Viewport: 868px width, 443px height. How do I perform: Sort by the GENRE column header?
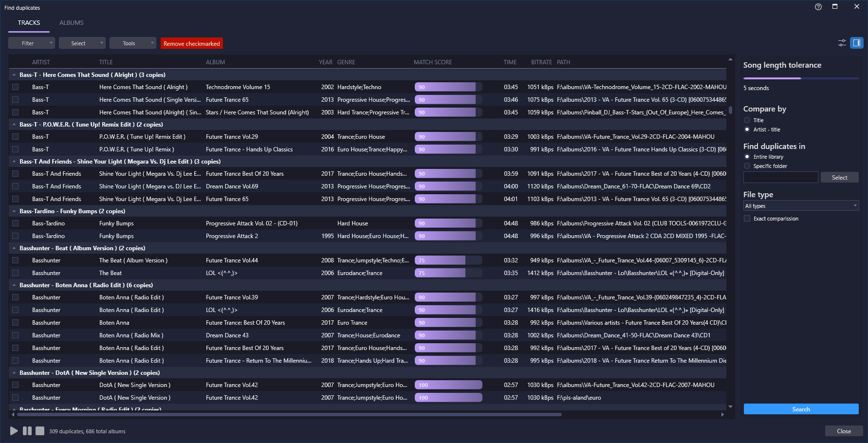pos(346,62)
